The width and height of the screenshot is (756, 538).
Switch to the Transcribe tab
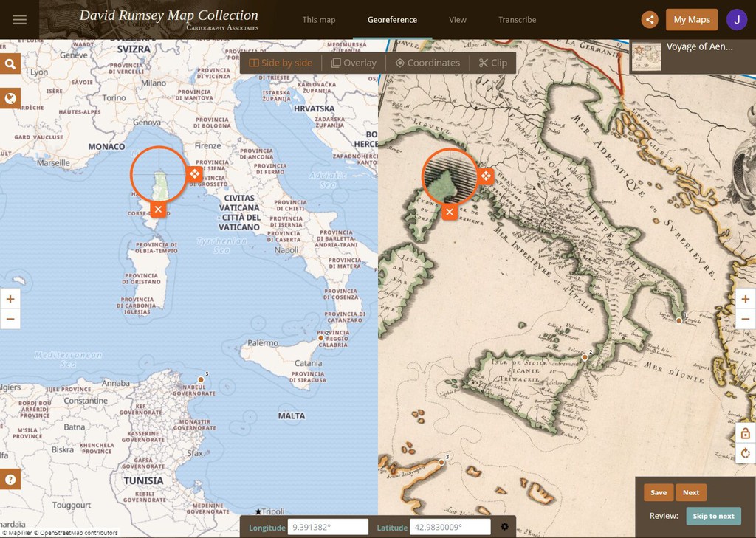[518, 20]
